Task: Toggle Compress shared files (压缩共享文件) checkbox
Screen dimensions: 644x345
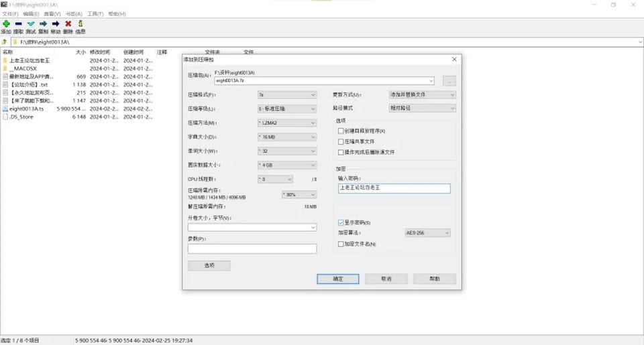Action: coord(341,141)
